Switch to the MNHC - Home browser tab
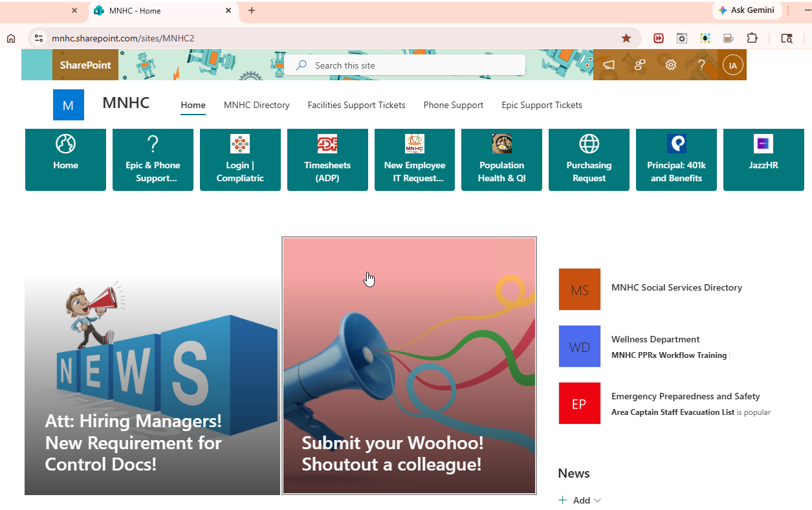 (x=163, y=11)
